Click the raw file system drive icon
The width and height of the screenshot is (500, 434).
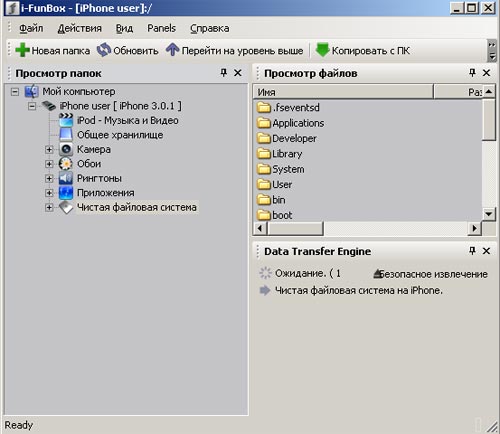coord(66,207)
